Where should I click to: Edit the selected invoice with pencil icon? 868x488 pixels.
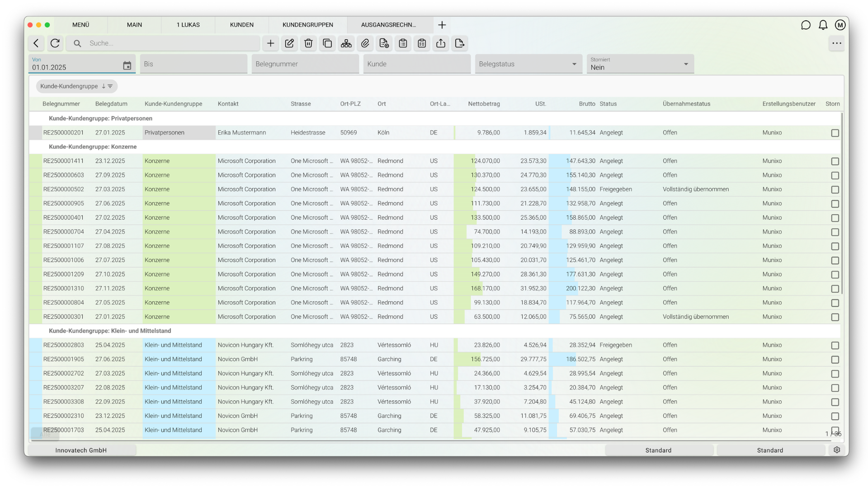coord(289,43)
